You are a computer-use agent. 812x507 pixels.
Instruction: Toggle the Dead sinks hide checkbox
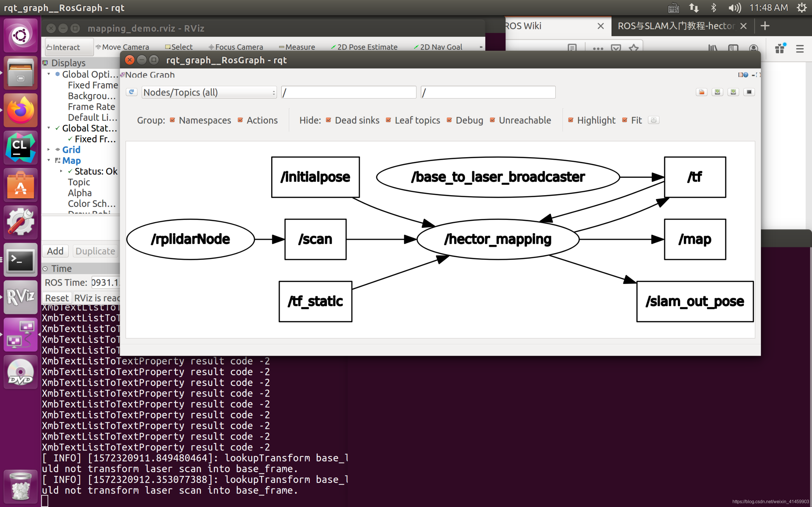(328, 120)
